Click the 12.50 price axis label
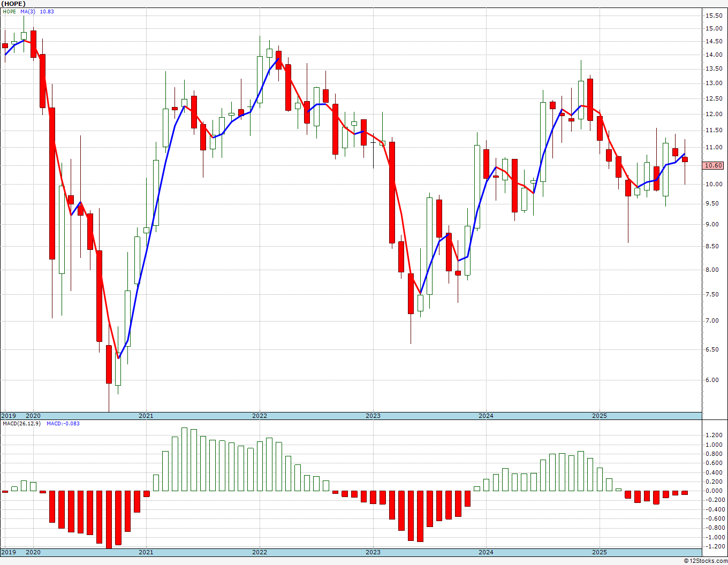This screenshot has height=565, width=728. (714, 98)
